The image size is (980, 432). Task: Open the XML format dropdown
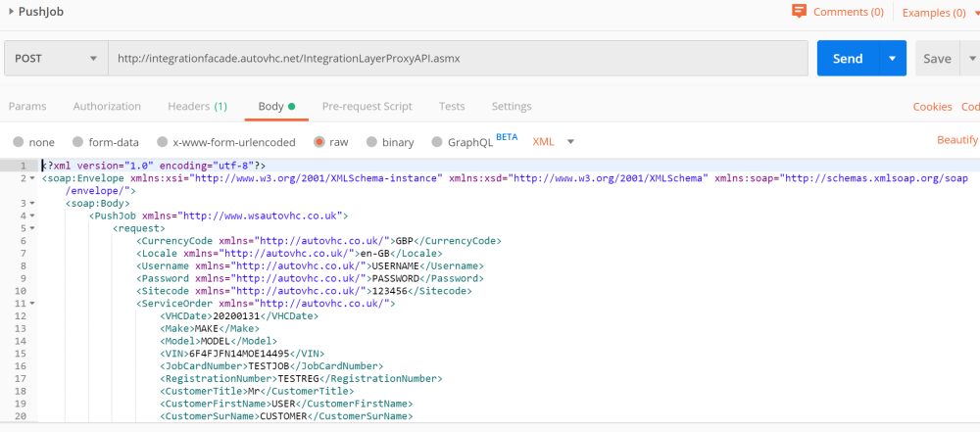(554, 142)
